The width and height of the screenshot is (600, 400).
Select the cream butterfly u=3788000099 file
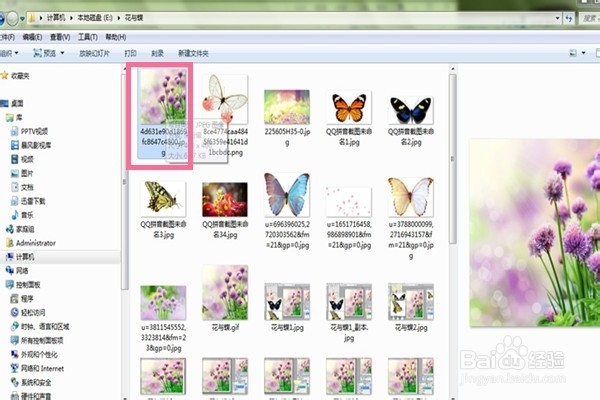(411, 218)
